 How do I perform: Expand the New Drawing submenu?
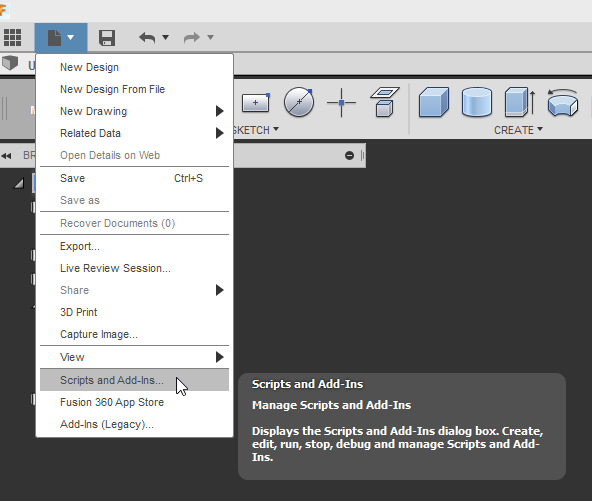point(134,111)
